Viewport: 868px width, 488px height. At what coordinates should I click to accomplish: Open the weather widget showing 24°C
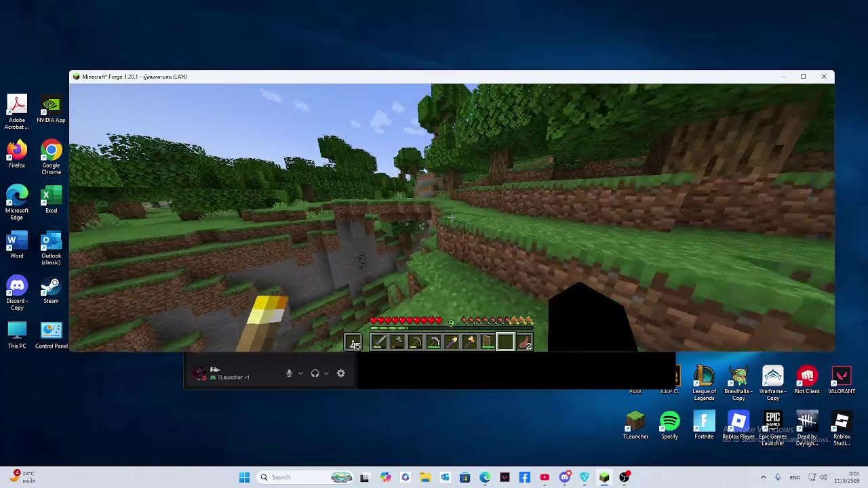tap(23, 477)
